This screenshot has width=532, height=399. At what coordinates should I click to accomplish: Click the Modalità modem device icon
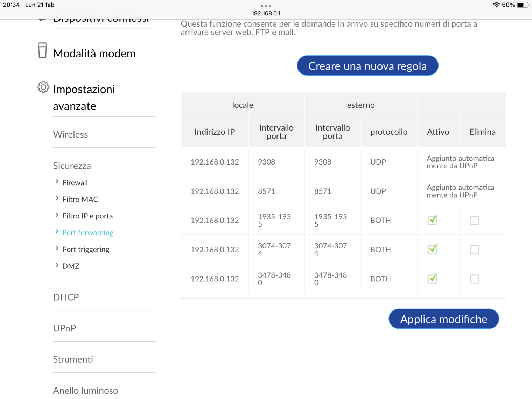click(42, 50)
